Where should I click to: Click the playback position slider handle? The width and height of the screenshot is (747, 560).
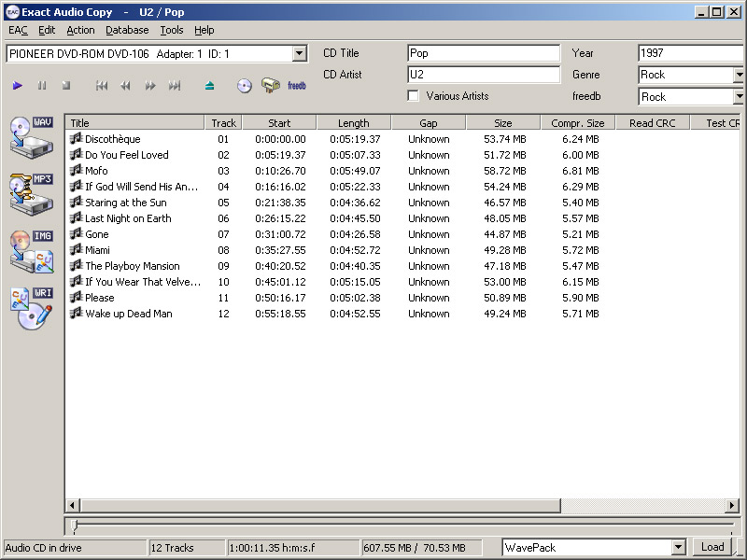point(74,525)
